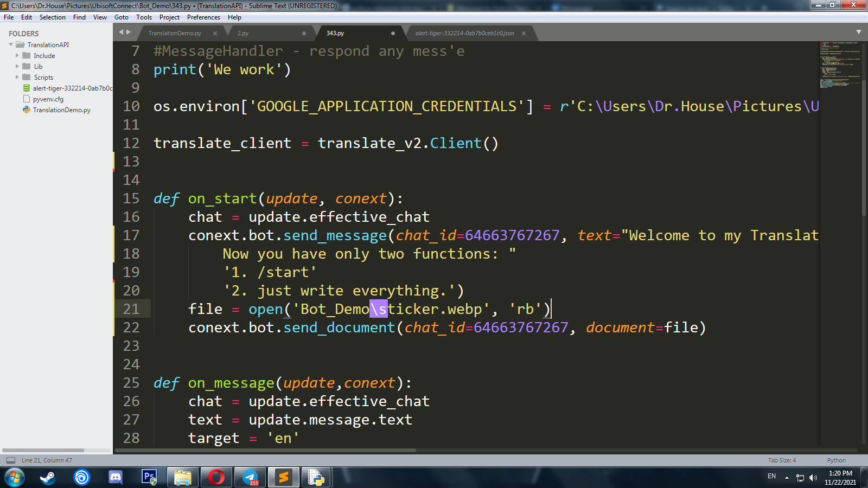
Task: Show hidden system tray icons
Action: coord(787,478)
